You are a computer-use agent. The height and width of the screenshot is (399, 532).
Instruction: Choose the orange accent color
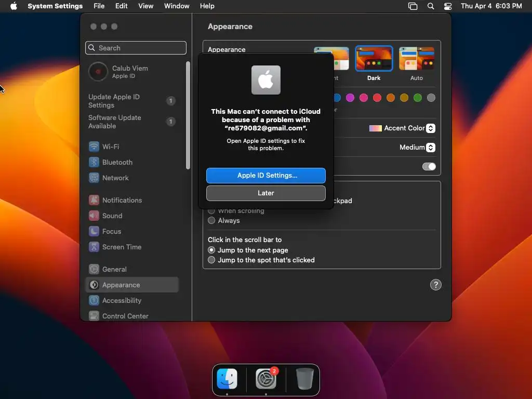(391, 98)
